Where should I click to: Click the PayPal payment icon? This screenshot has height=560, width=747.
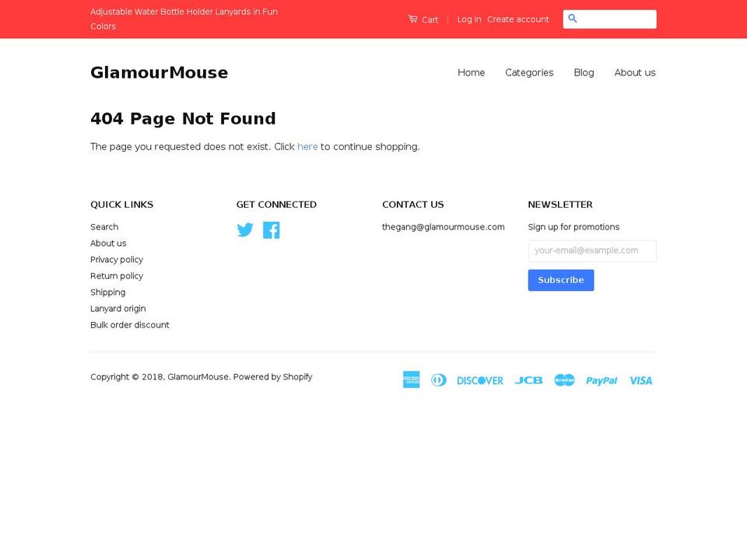(x=601, y=380)
